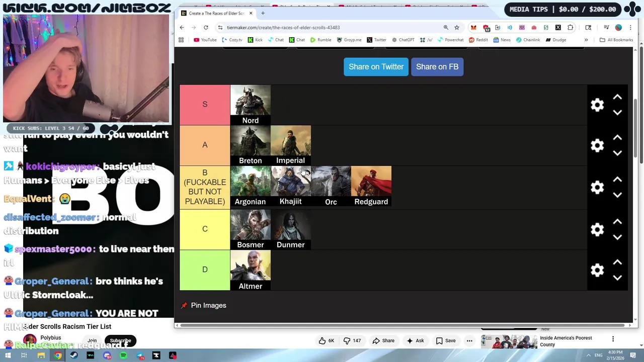Move S tier row down
Image resolution: width=644 pixels, height=362 pixels.
tap(617, 113)
